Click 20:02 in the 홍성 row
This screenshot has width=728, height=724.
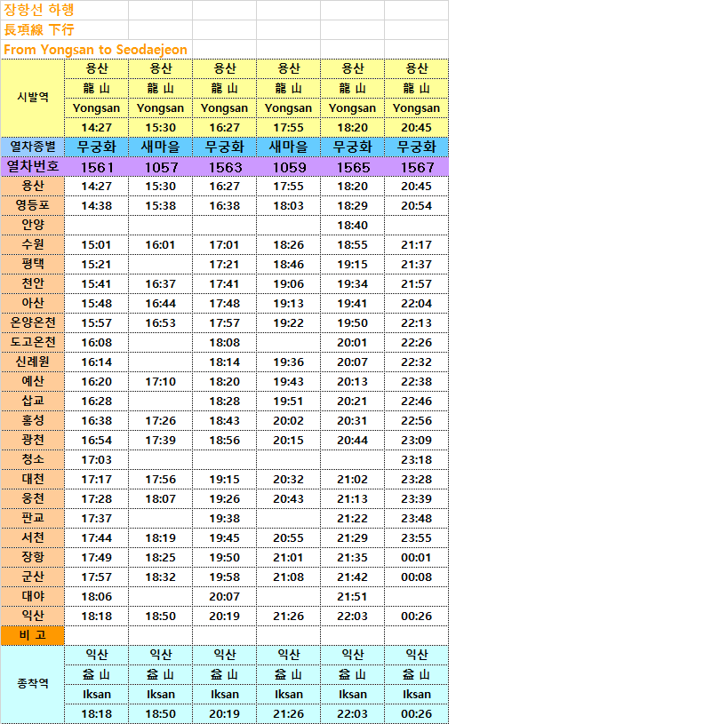click(289, 420)
